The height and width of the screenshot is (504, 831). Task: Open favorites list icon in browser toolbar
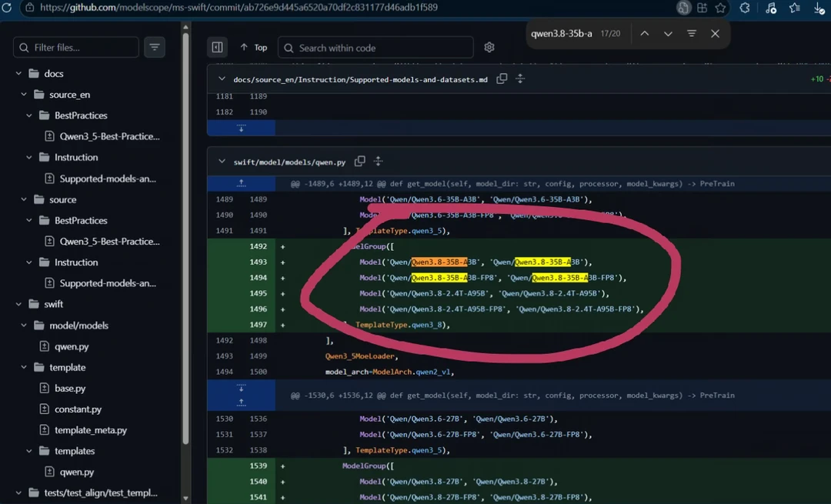pos(794,8)
